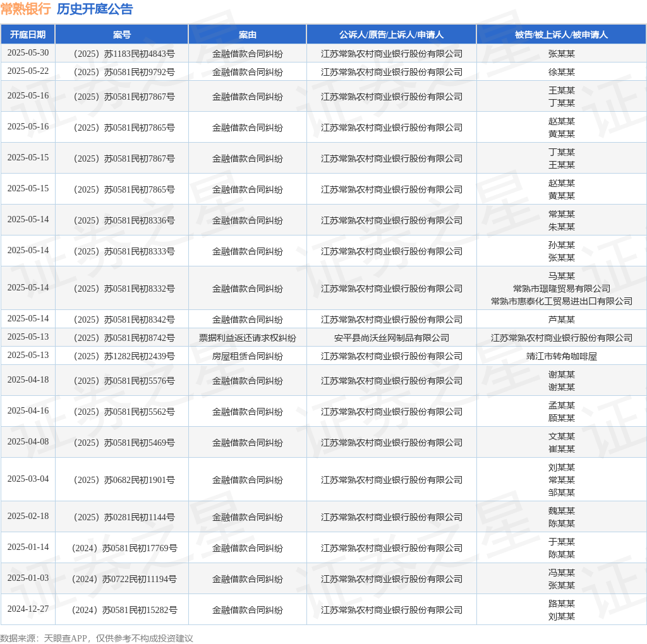Click defendant 靖江市转角咖啡屋

(561, 356)
